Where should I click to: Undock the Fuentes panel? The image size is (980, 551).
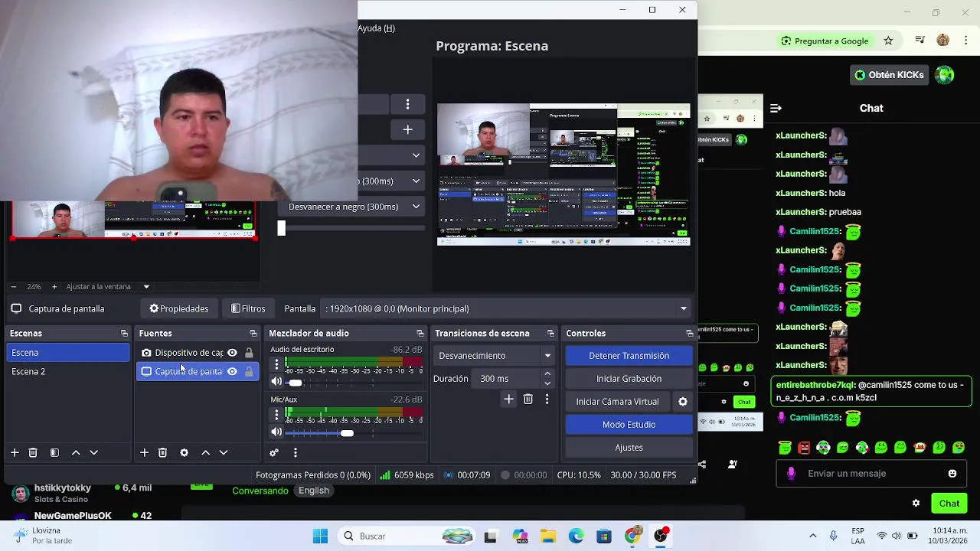click(253, 334)
